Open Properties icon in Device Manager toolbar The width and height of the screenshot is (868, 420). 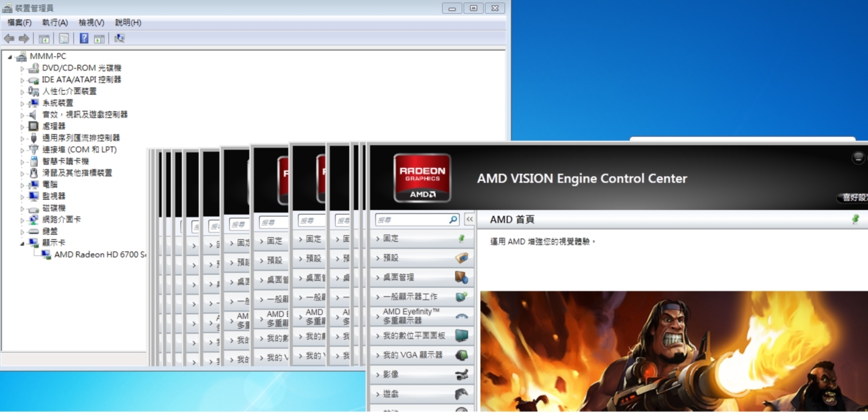64,39
